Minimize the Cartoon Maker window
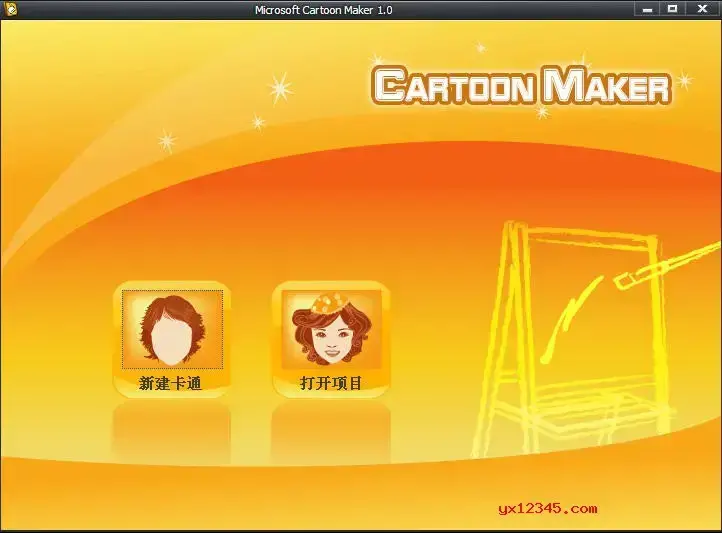The width and height of the screenshot is (722, 533). click(647, 9)
